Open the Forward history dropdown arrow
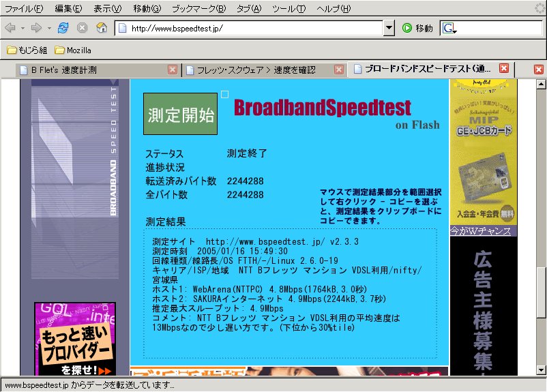Screen dimensions: 547x392 [49, 28]
